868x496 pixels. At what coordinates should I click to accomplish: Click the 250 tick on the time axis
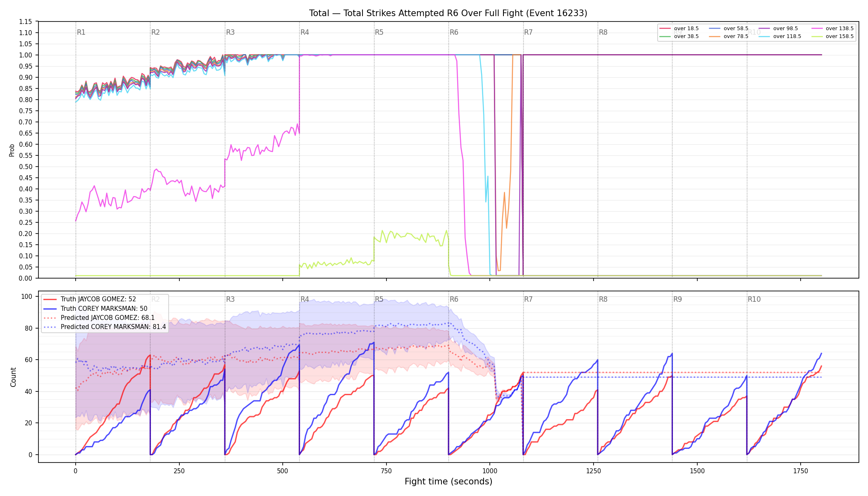179,471
